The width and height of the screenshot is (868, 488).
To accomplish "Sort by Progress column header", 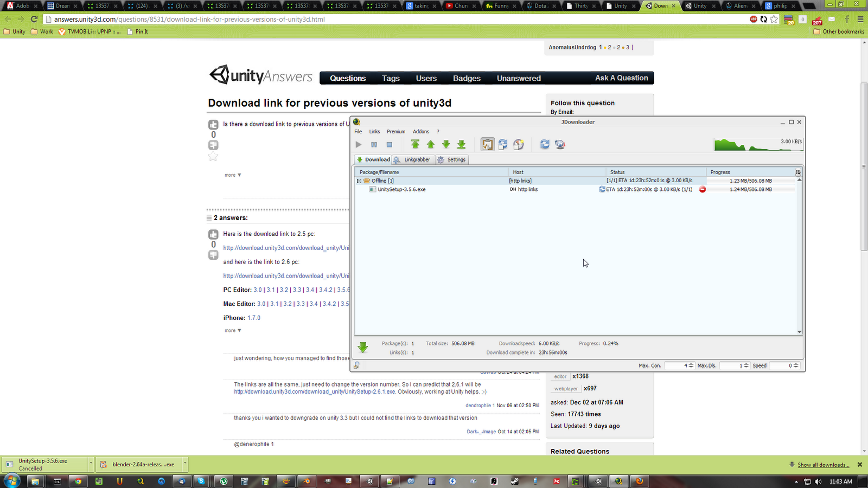I will [x=751, y=172].
